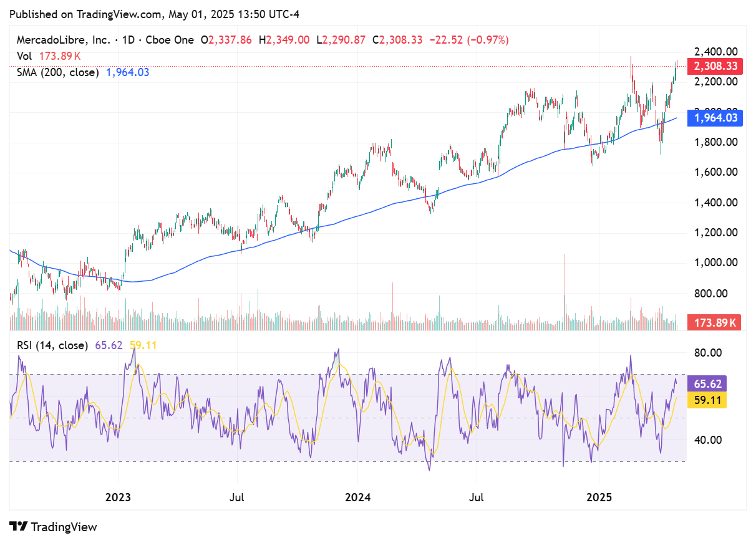The height and width of the screenshot is (543, 756).
Task: Click the 800.00 price axis label
Action: 711,293
